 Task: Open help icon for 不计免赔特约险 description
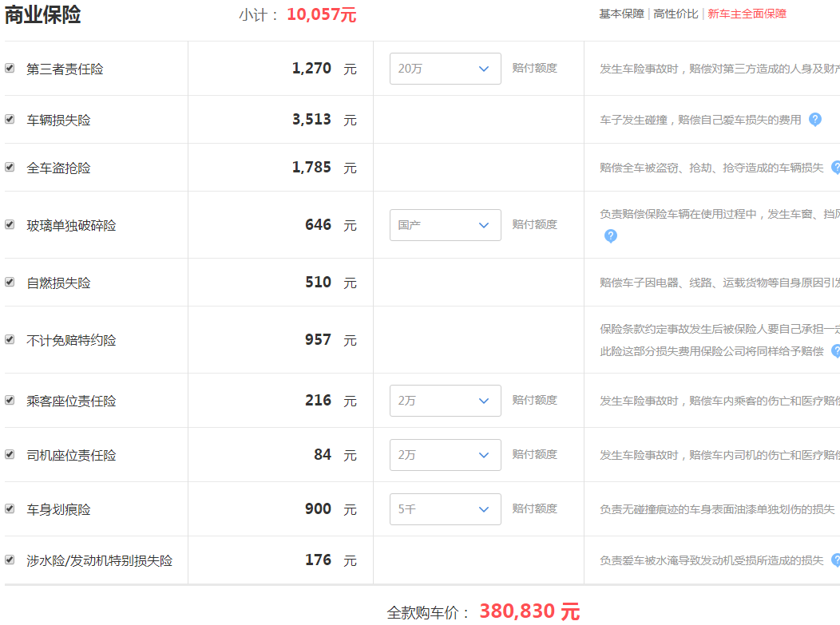(x=836, y=350)
